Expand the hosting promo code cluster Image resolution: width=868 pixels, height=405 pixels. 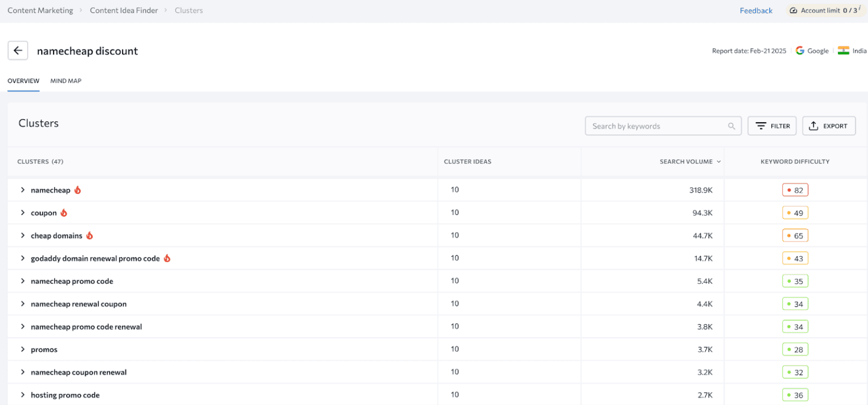(23, 395)
